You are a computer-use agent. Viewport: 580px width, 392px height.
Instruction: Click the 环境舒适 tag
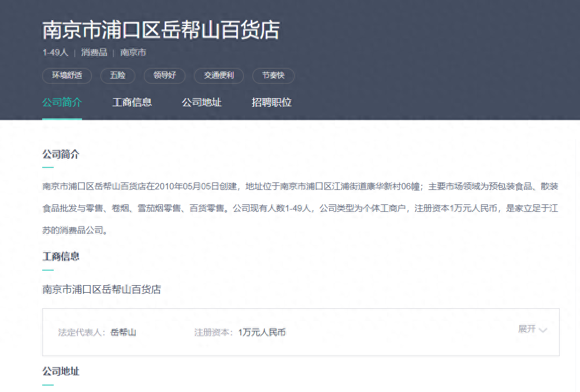67,76
